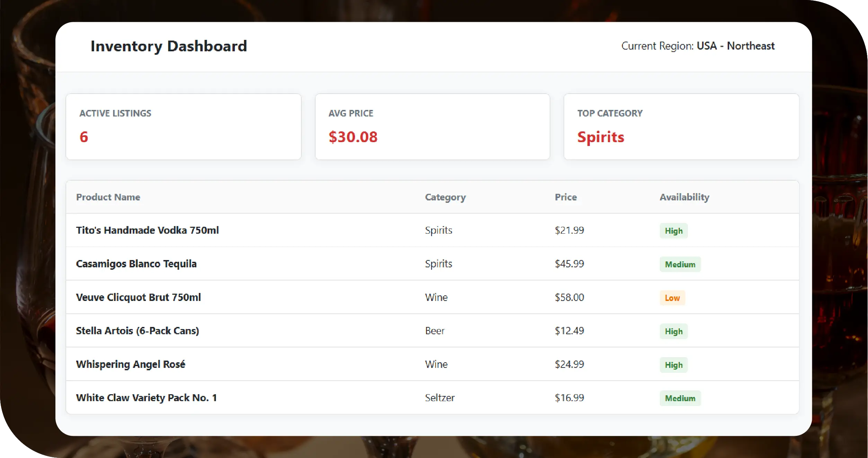
Task: Click the Low availability badge for Veuve Clicquot
Action: 672,298
